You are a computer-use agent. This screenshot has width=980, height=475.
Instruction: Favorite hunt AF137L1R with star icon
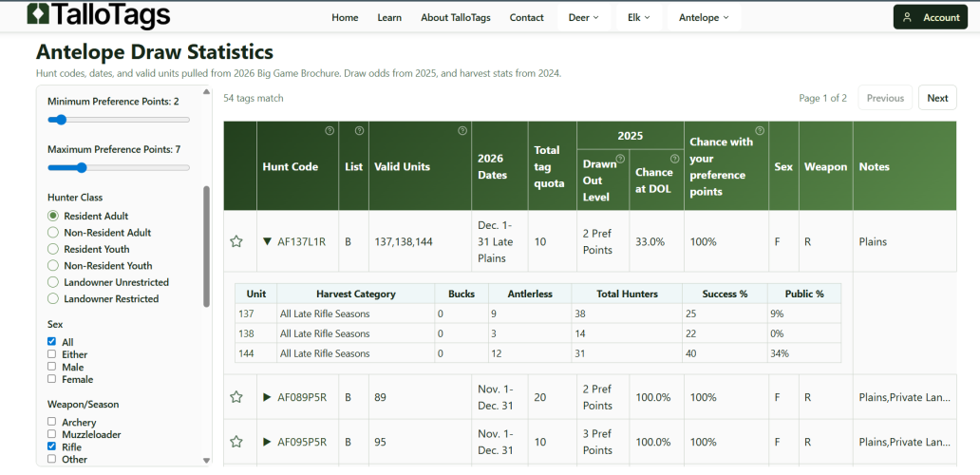(236, 241)
